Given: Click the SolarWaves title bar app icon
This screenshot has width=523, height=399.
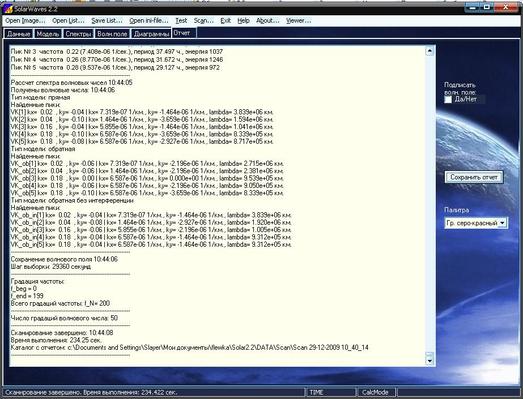Looking at the screenshot, I should pos(8,9).
